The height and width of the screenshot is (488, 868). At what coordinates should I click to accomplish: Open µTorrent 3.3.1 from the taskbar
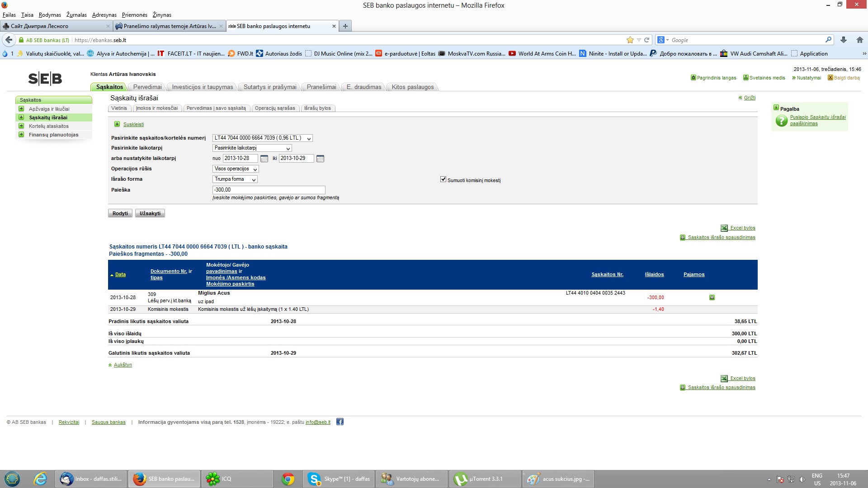(x=486, y=479)
